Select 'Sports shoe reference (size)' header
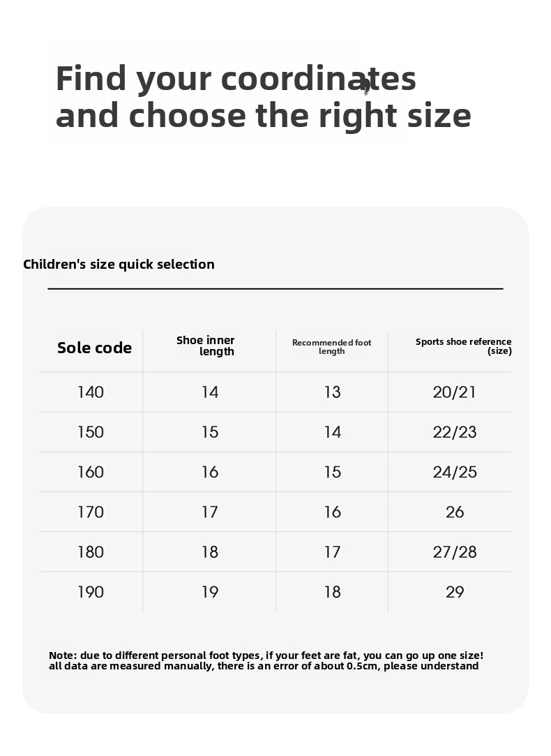Image resolution: width=551 pixels, height=756 pixels. pyautogui.click(x=463, y=346)
